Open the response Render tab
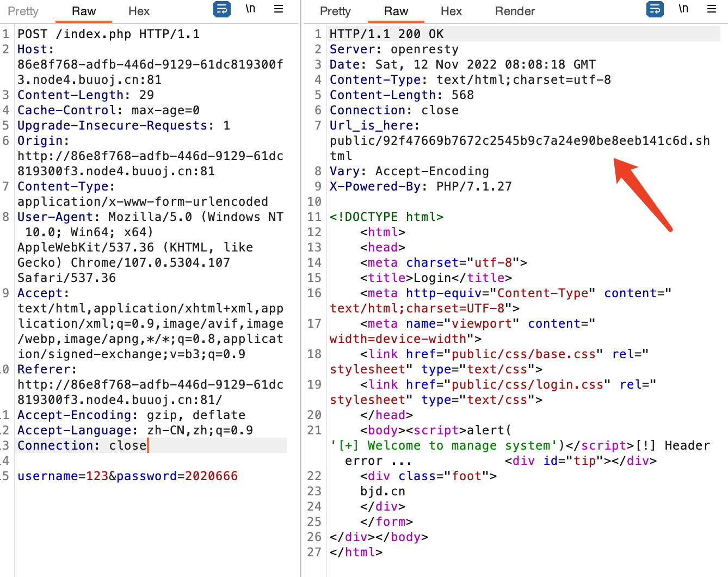 pyautogui.click(x=515, y=11)
